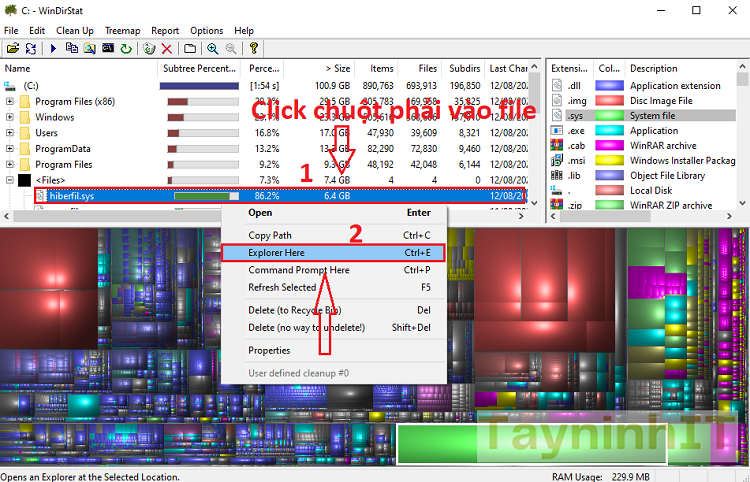
Task: Choose Explorer Here from context menu
Action: tap(277, 254)
